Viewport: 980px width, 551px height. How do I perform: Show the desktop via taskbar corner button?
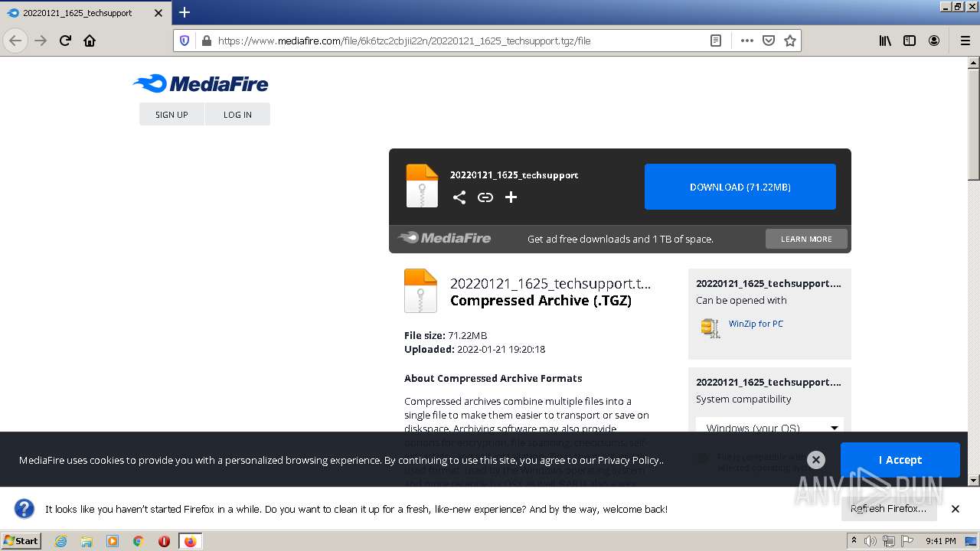(x=972, y=541)
